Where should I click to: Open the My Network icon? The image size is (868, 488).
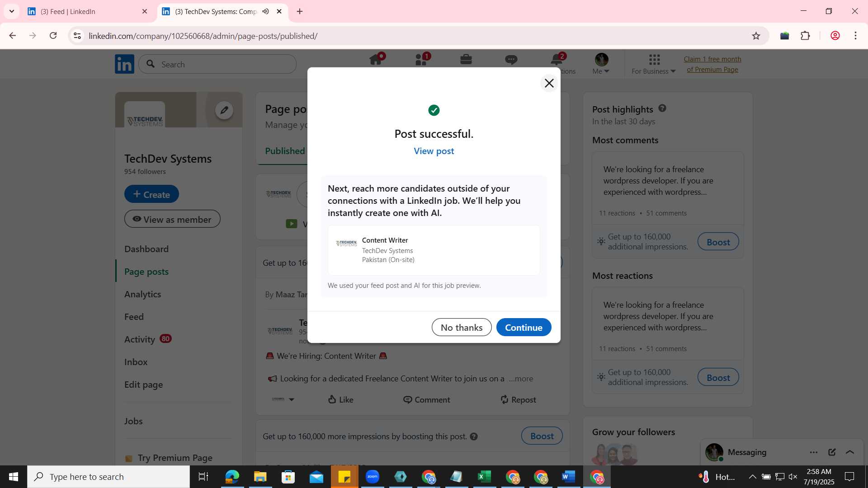[421, 60]
